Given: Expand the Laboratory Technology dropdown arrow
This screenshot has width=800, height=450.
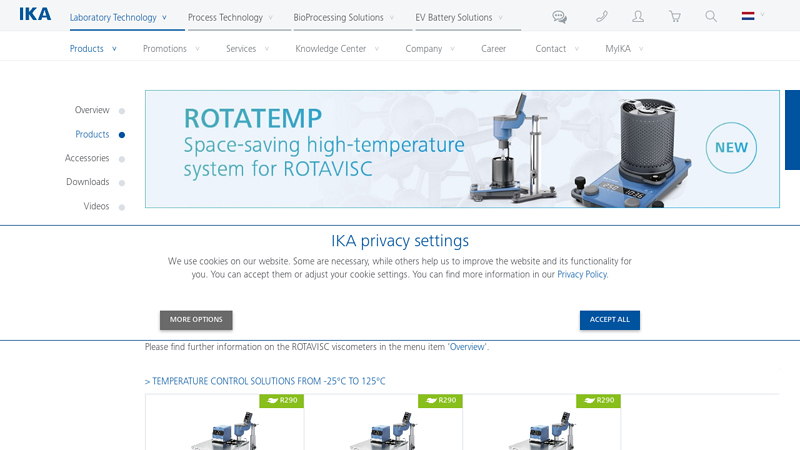Looking at the screenshot, I should (164, 17).
